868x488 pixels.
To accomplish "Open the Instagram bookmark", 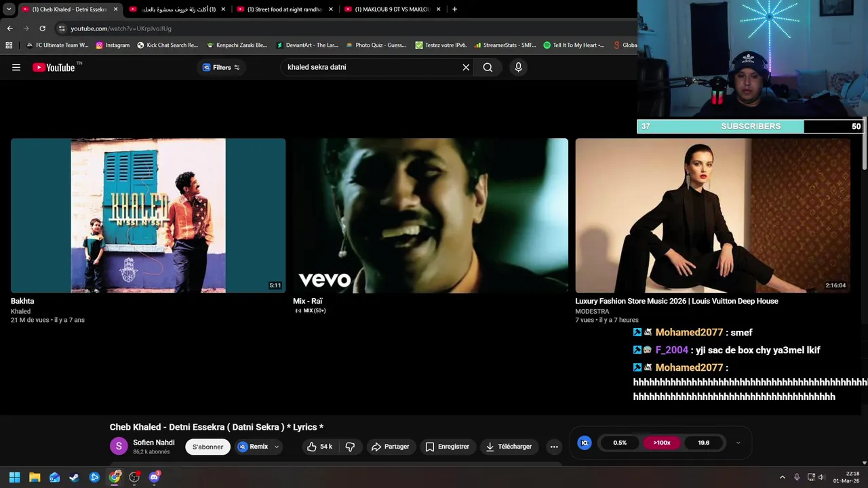I will (x=112, y=45).
